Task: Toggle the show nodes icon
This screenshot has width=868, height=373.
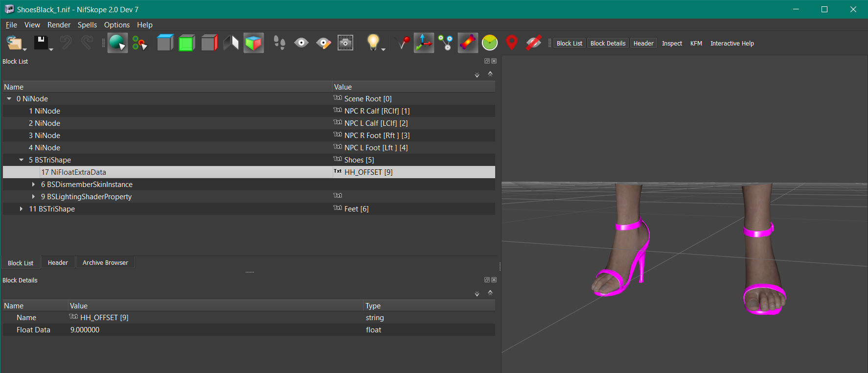Action: (x=446, y=43)
